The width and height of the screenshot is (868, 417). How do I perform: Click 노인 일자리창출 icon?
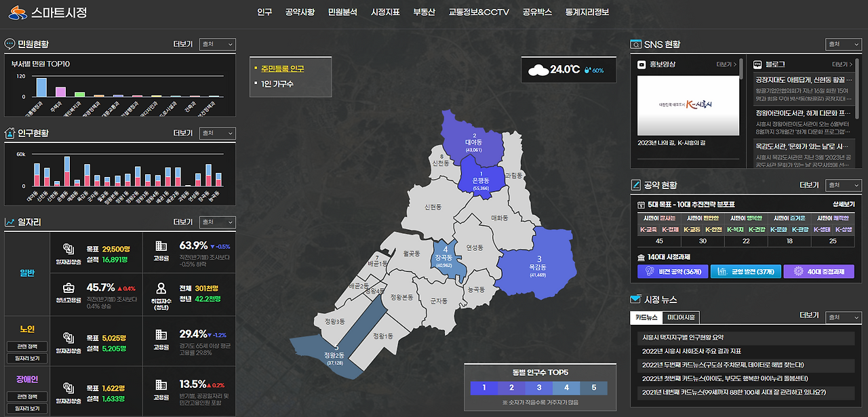click(68, 337)
